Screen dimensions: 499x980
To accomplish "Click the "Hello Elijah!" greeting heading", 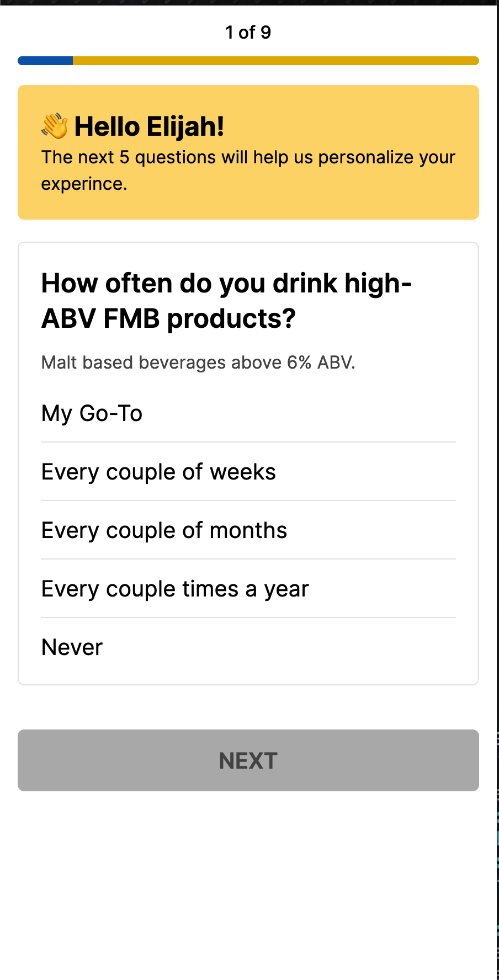I will tap(149, 126).
